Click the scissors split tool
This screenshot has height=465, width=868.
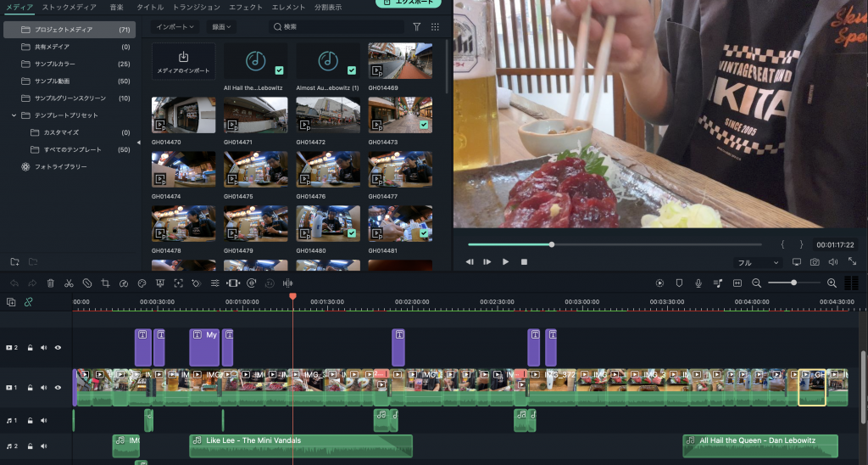pyautogui.click(x=69, y=283)
